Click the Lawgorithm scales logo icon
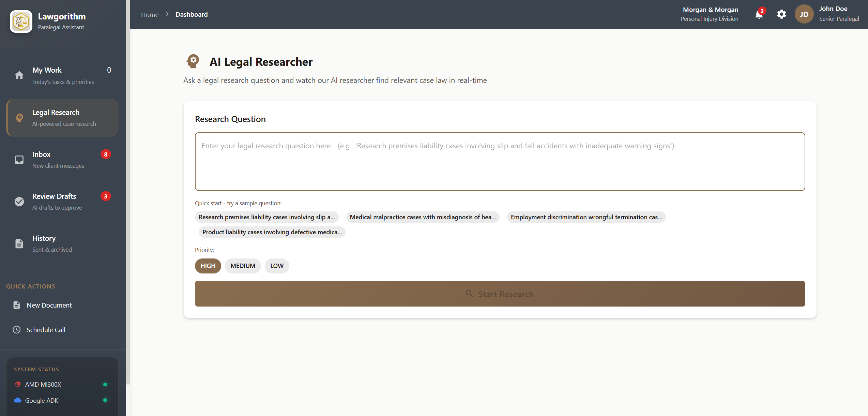This screenshot has height=416, width=868. [x=21, y=21]
